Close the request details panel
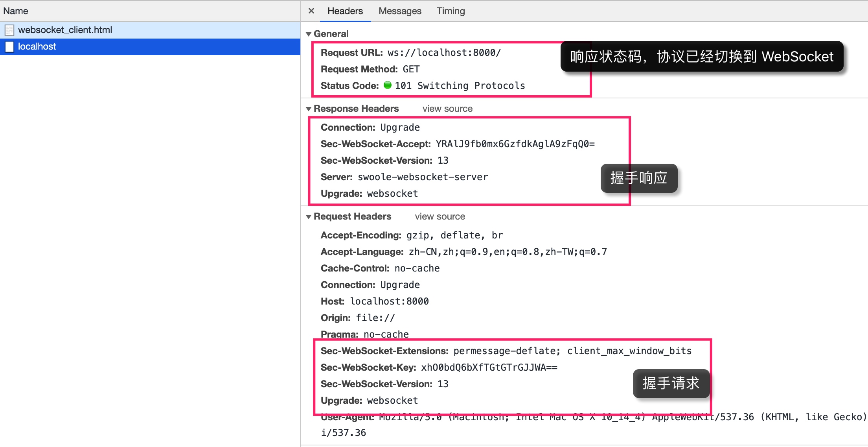This screenshot has height=447, width=868. click(311, 11)
